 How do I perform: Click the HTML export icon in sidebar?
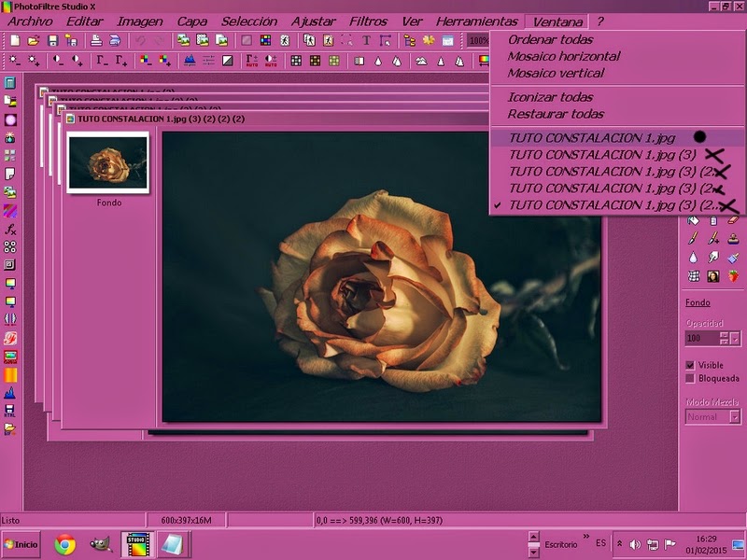10,411
